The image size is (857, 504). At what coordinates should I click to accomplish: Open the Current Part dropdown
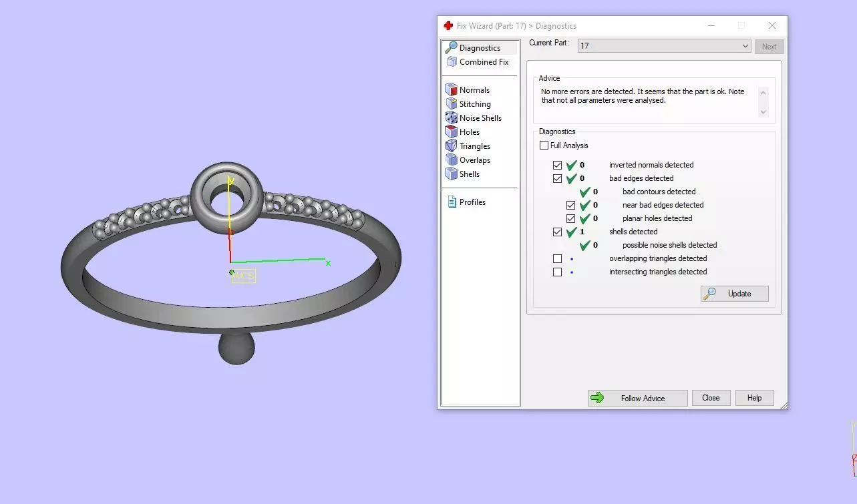coord(665,46)
